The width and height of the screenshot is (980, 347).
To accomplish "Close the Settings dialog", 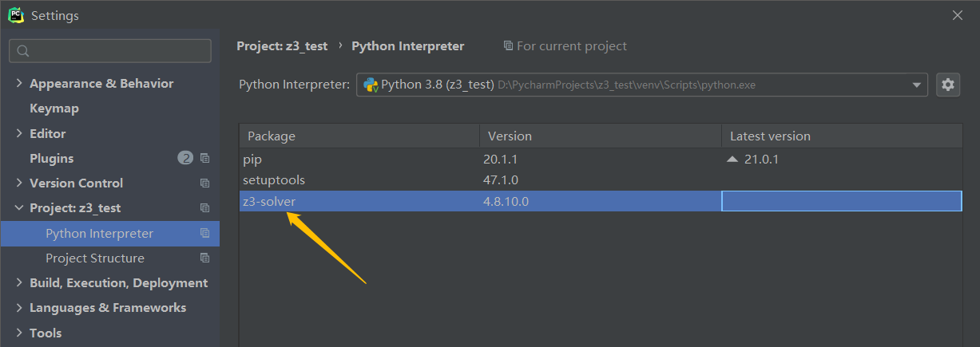I will click(x=958, y=15).
